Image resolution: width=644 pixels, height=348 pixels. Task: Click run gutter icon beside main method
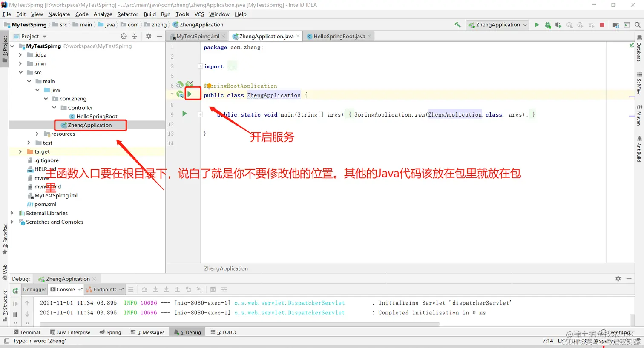click(x=184, y=114)
